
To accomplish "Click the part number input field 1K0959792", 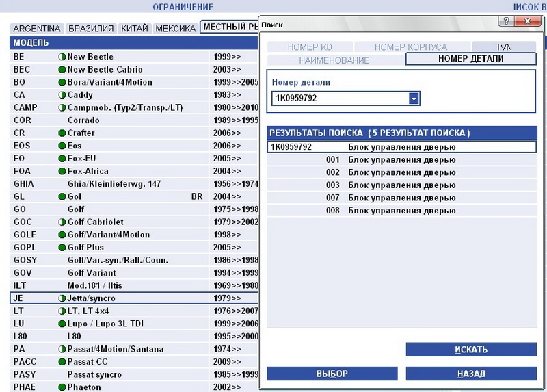I will point(341,99).
